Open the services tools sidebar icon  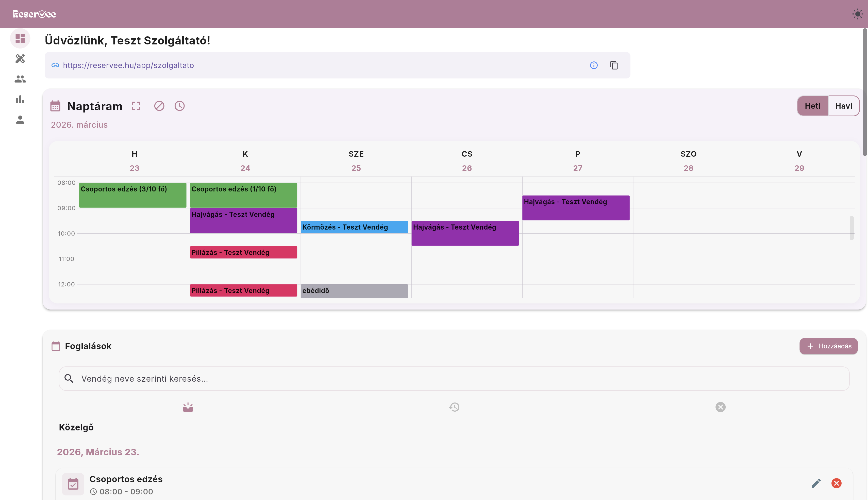click(x=20, y=59)
